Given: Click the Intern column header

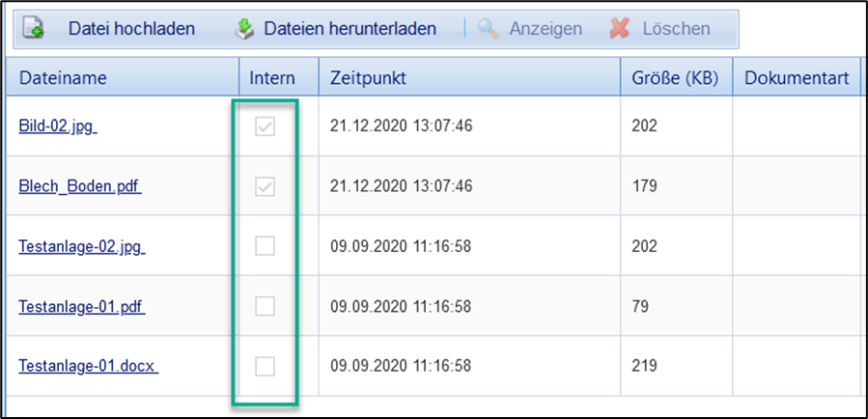Looking at the screenshot, I should tap(272, 77).
